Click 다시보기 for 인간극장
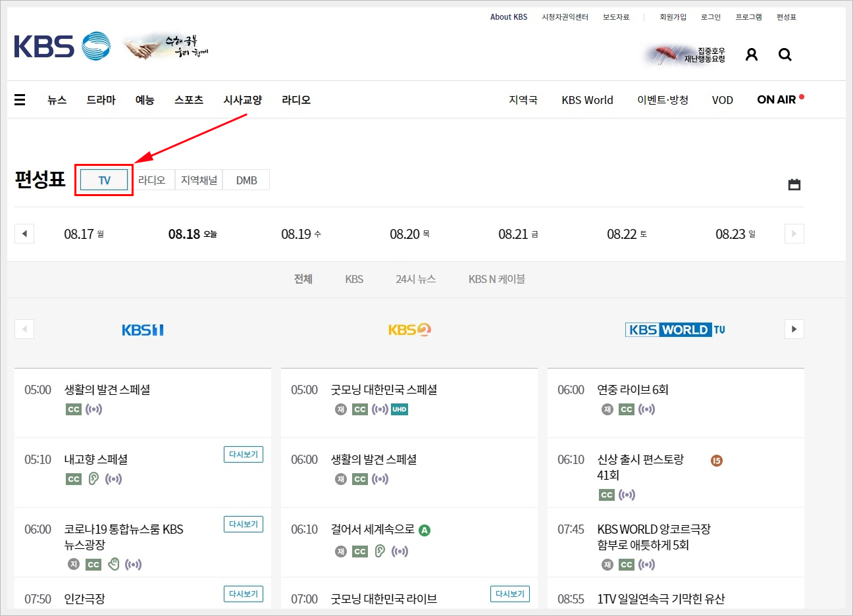 244,594
